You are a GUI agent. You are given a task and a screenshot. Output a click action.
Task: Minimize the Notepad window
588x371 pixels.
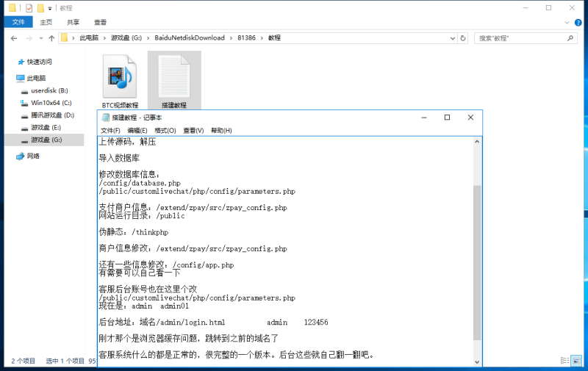424,118
